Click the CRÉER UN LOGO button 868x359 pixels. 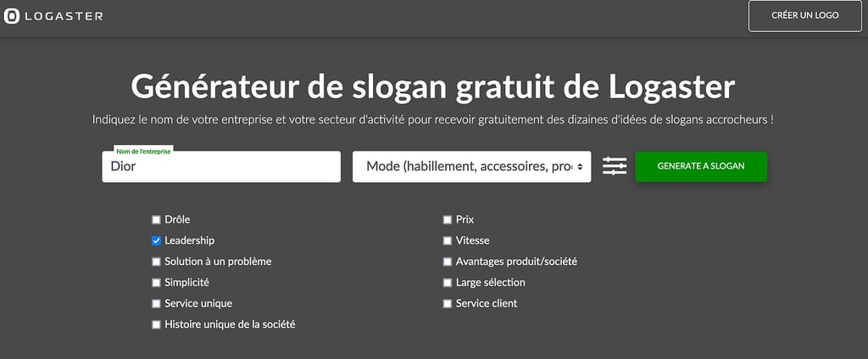point(805,16)
